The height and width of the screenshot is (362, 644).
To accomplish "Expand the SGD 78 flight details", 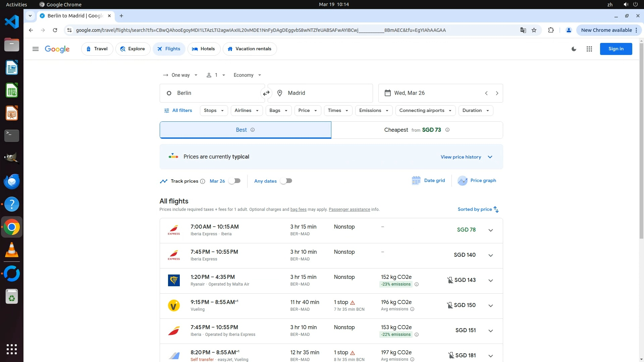I will (x=490, y=230).
